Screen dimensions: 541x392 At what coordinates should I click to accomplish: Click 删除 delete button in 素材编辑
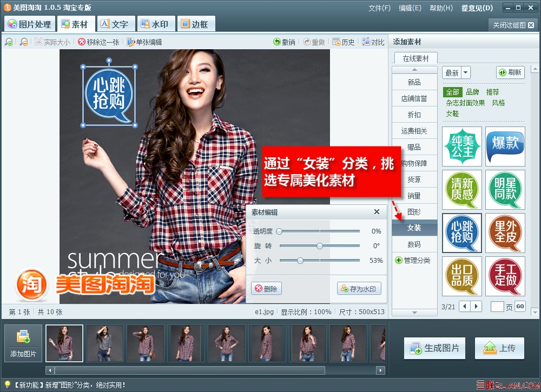point(266,289)
